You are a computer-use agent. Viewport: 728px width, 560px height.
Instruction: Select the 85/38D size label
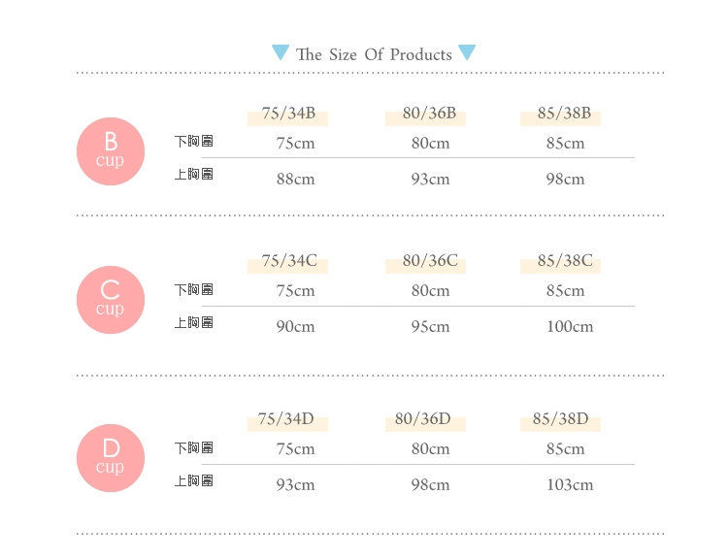pyautogui.click(x=560, y=419)
